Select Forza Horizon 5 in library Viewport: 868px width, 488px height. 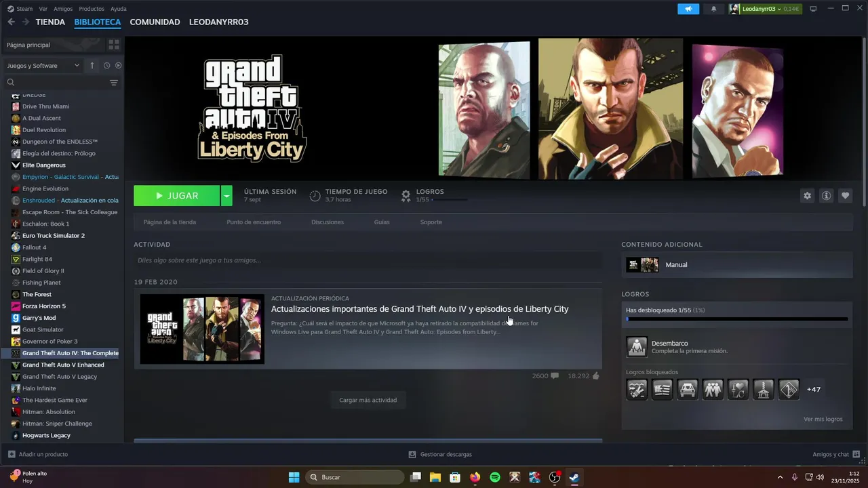point(44,306)
